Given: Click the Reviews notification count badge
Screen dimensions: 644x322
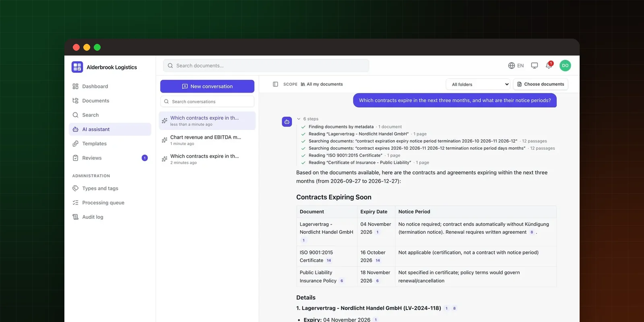Looking at the screenshot, I should pos(145,158).
